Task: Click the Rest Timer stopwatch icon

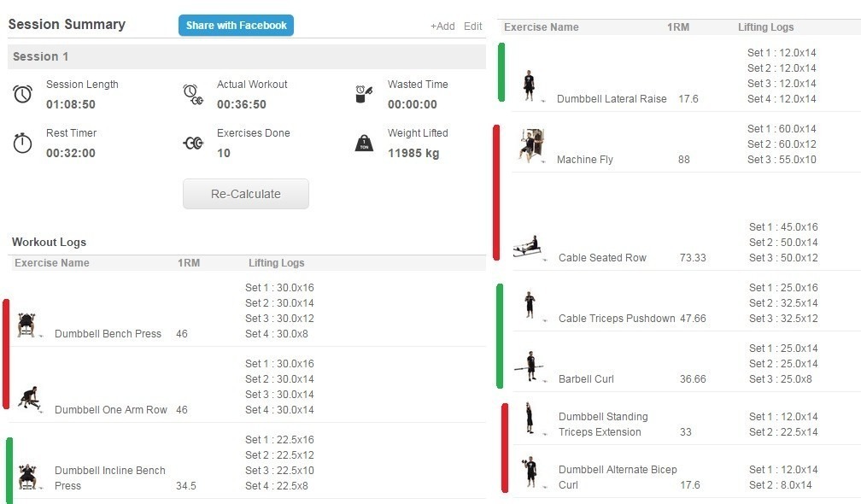Action: pyautogui.click(x=23, y=143)
